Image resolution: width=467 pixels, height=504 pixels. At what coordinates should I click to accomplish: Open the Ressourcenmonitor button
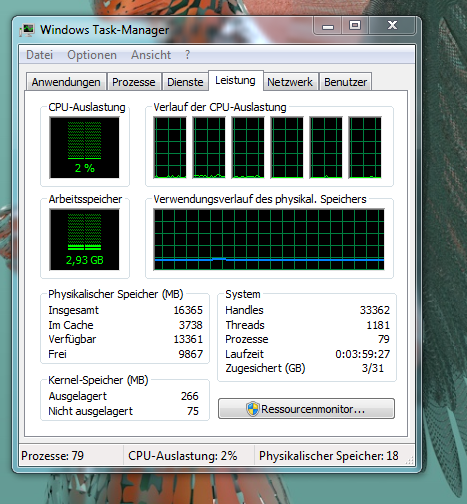pyautogui.click(x=306, y=409)
